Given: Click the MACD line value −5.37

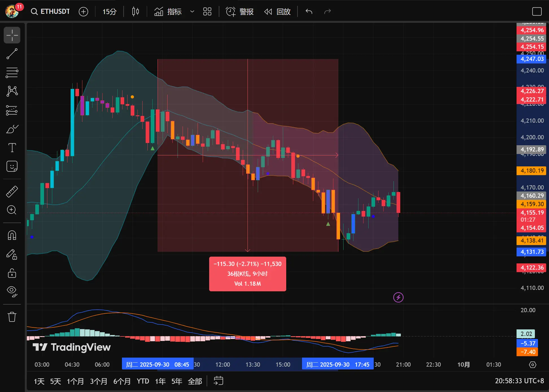Looking at the screenshot, I should pos(527,343).
